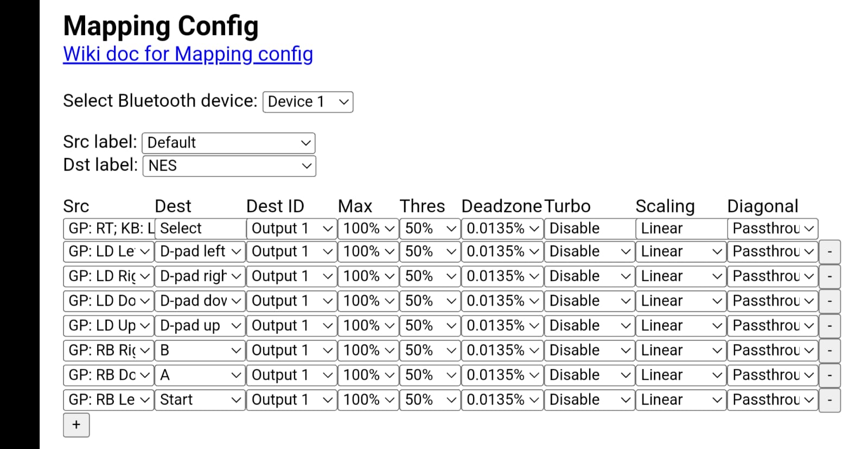This screenshot has width=868, height=449.
Task: Add a new mapping row with plus button
Action: 76,425
